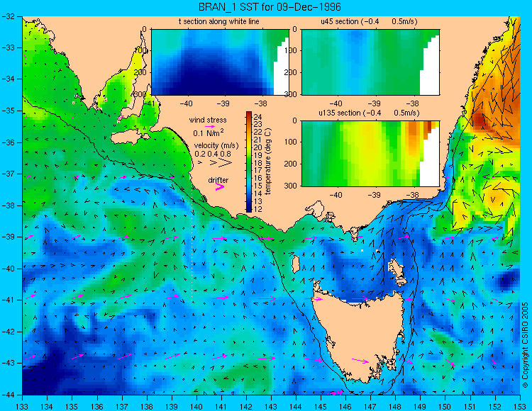Click color bar tick label "12"
532x411 pixels.
[257, 209]
